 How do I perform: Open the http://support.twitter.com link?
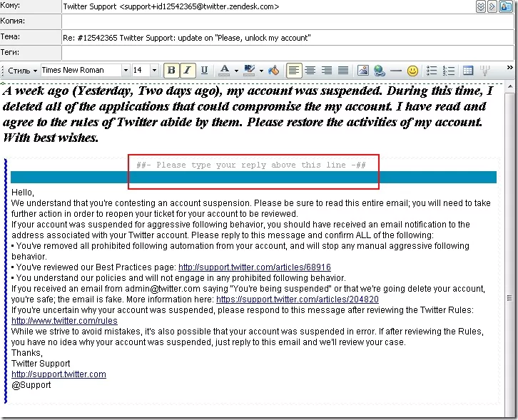[59, 374]
